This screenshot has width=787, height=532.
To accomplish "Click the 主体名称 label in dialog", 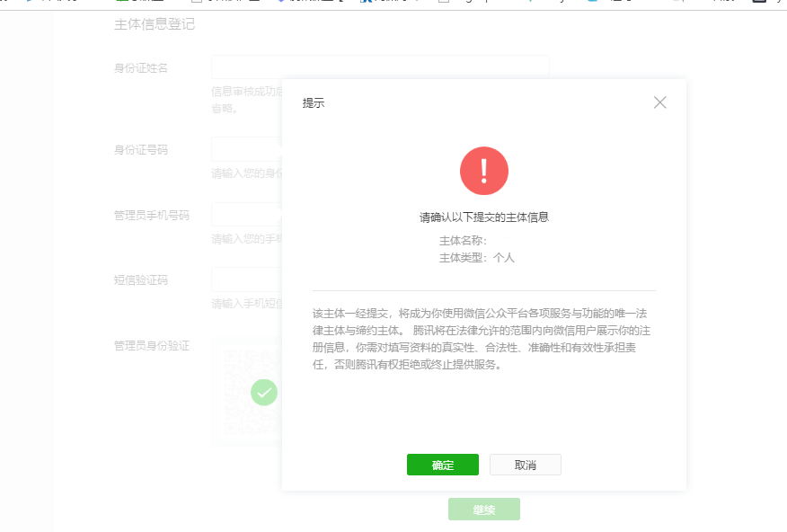I will point(463,241).
